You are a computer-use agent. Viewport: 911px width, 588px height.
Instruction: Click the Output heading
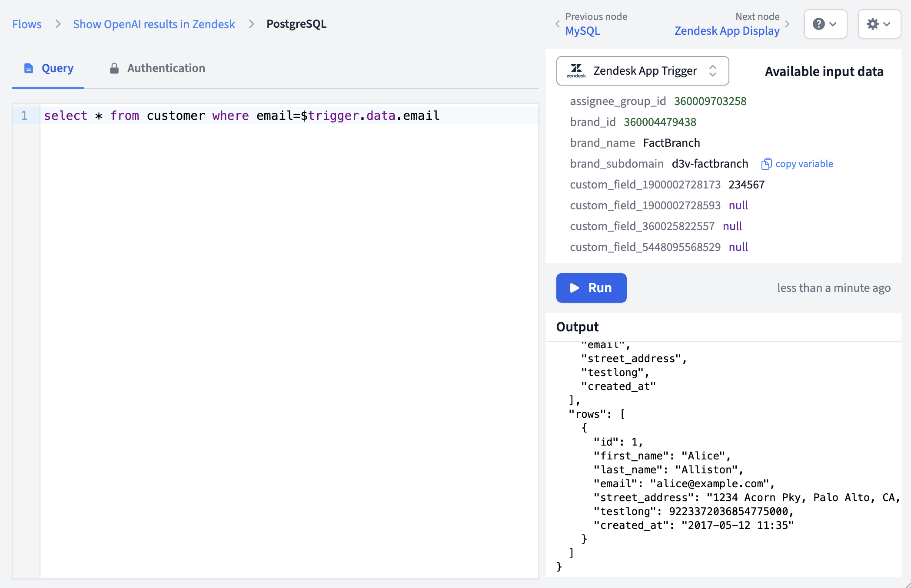[577, 327]
